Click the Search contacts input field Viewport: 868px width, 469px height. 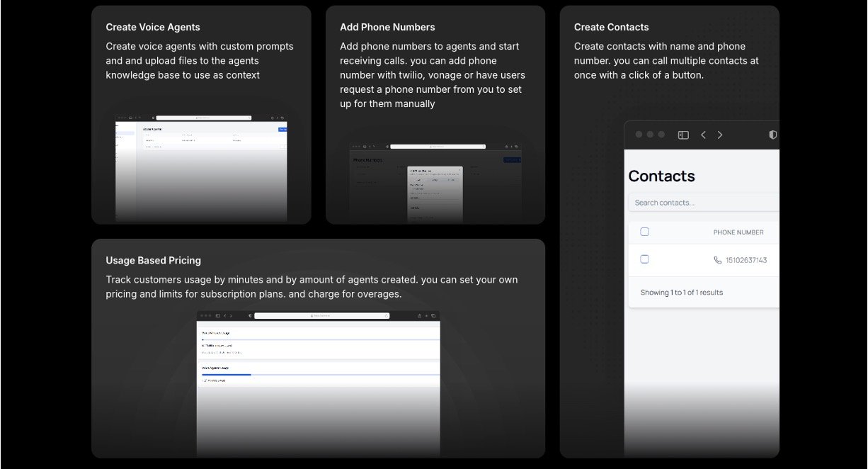click(704, 203)
